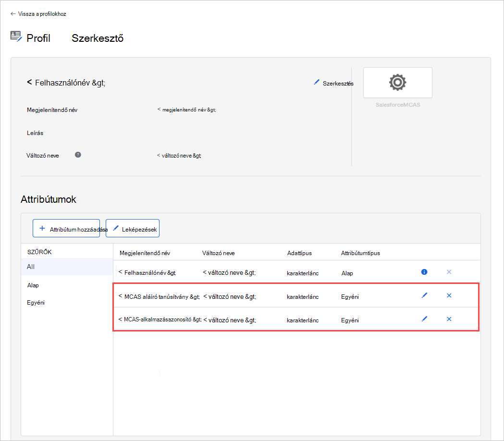Select the Alap filter
This screenshot has width=504, height=441.
coord(33,285)
